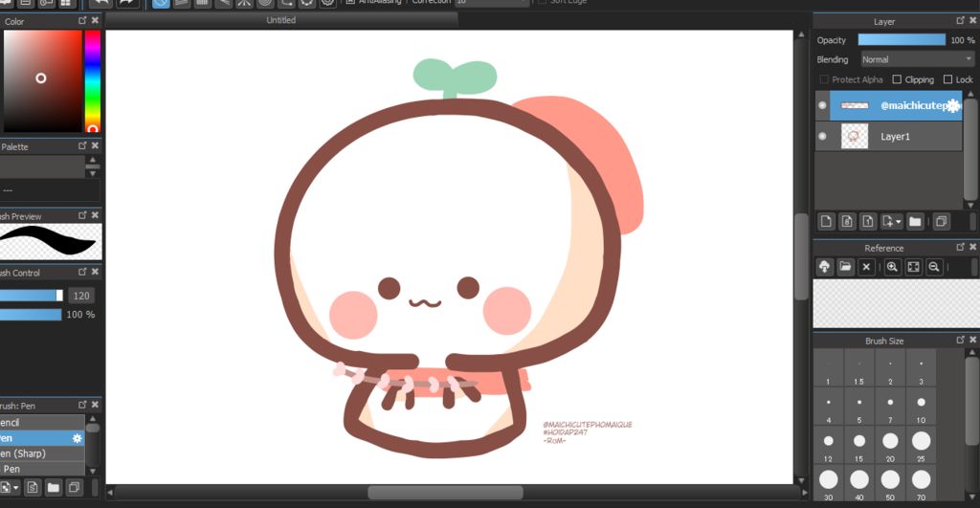Choose brush size 10 preset

coord(921,408)
